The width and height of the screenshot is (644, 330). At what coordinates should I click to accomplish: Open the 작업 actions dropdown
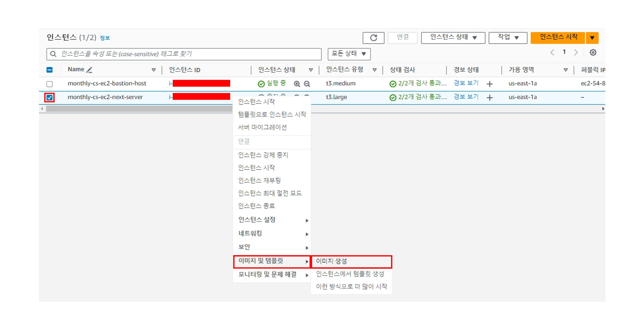coord(508,38)
